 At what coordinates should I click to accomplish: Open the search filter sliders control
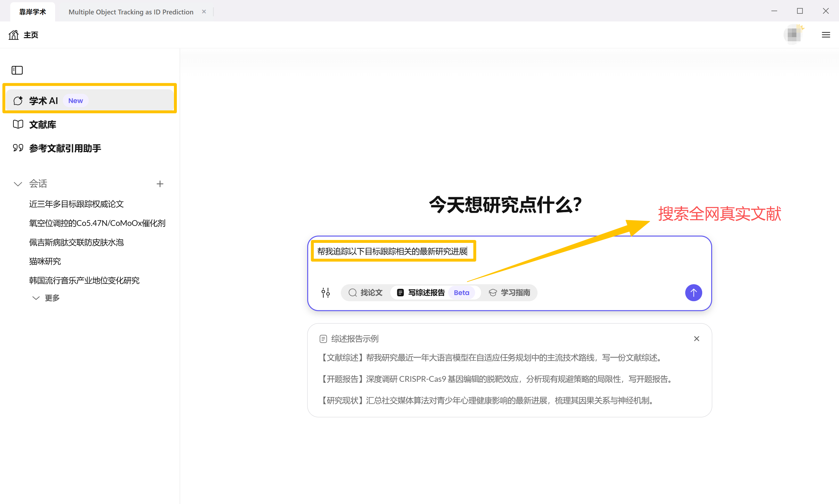pos(325,292)
